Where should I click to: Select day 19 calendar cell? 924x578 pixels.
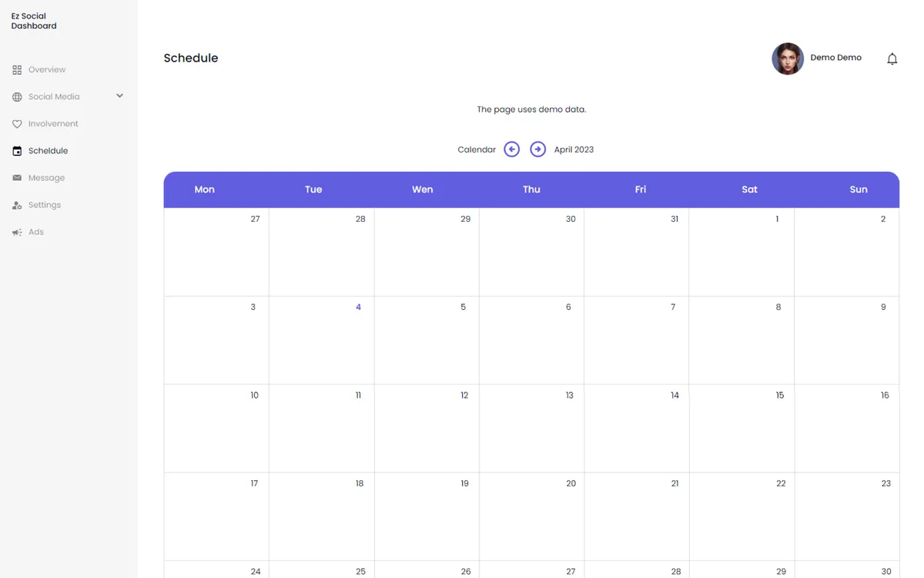click(427, 516)
